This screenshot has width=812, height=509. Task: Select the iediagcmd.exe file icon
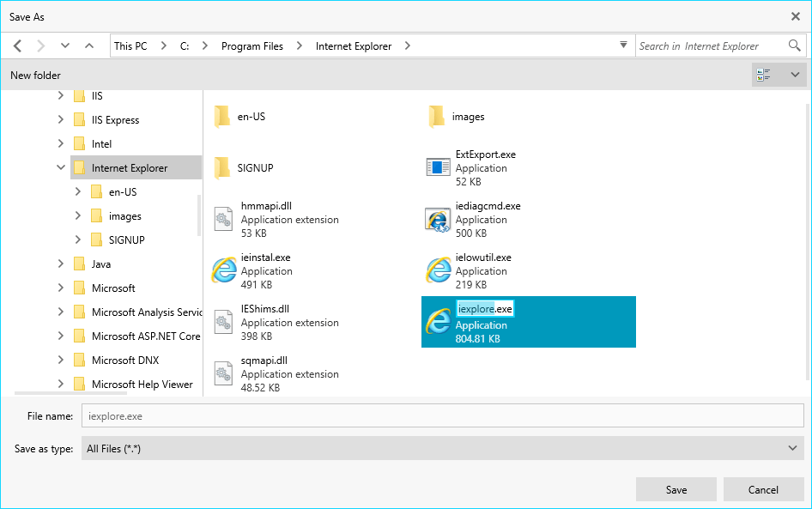tap(439, 220)
